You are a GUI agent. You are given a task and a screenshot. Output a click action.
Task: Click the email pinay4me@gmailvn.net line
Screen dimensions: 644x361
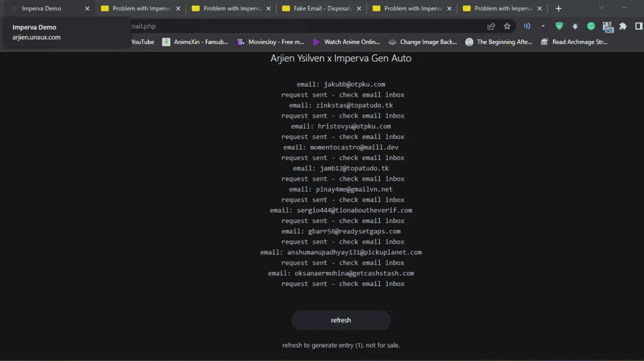(341, 189)
